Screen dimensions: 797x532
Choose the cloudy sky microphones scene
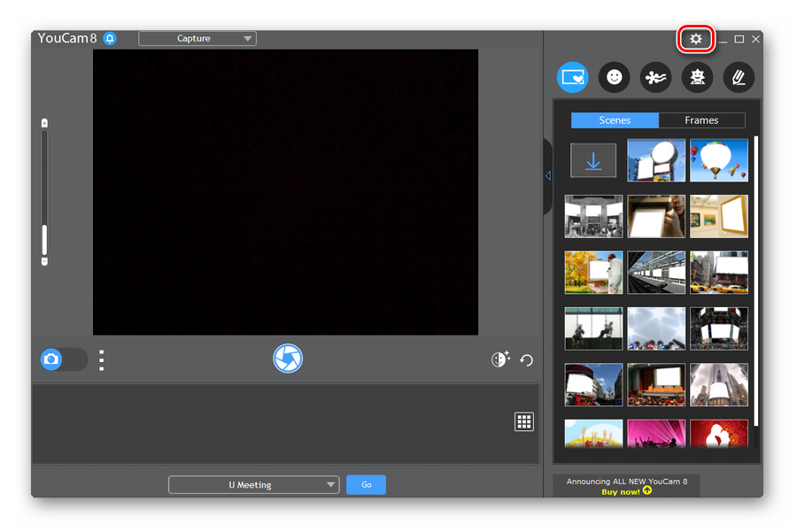[x=656, y=328]
